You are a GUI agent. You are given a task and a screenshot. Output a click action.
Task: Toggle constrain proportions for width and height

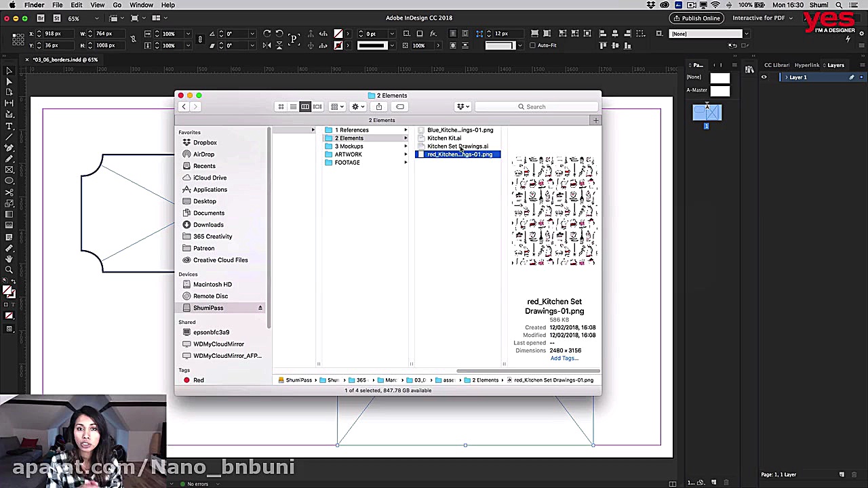(x=134, y=39)
